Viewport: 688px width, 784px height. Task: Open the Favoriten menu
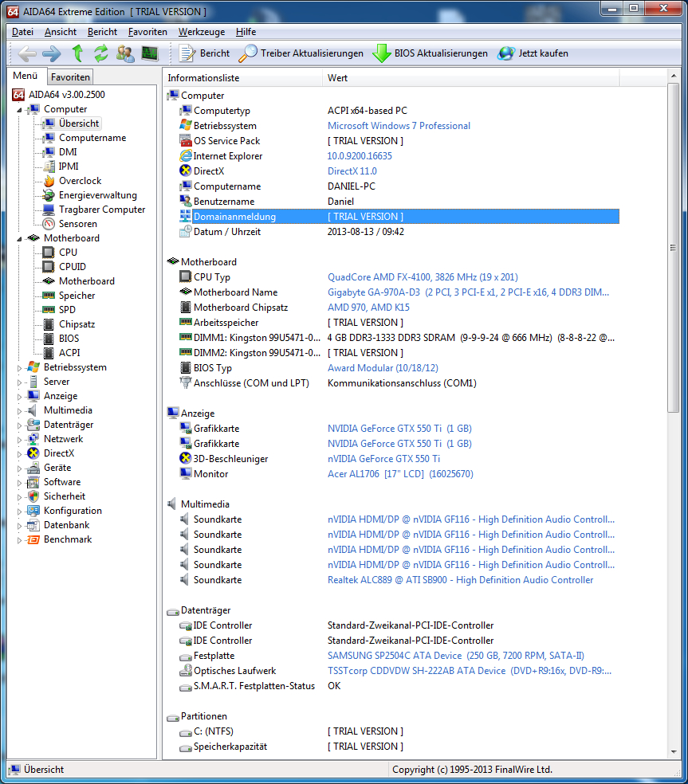click(147, 32)
